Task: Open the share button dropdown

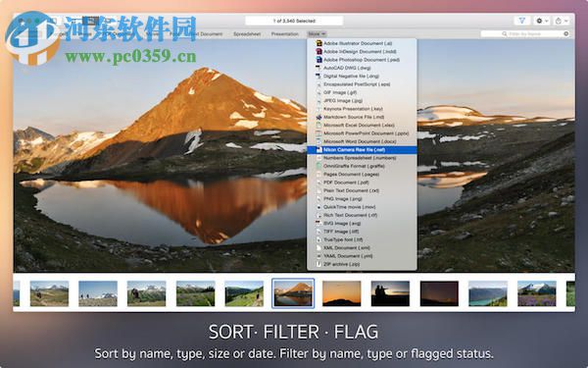Action: click(x=562, y=21)
